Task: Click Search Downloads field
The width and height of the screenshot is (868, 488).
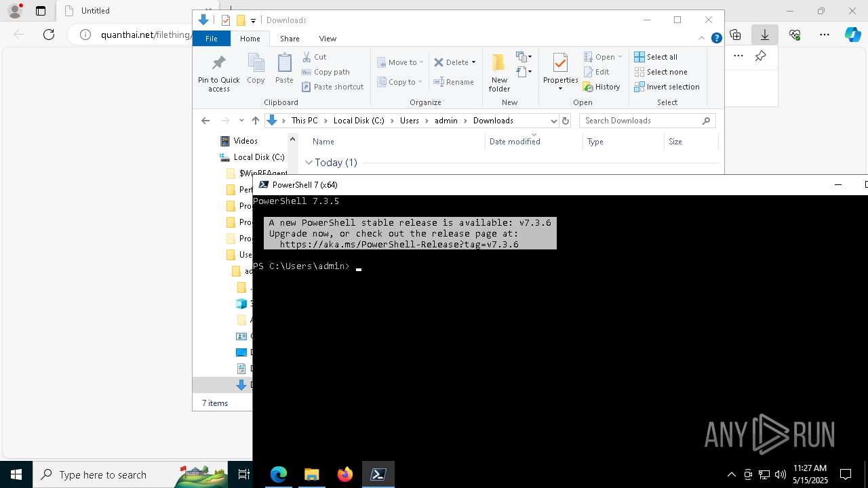Action: 647,121
